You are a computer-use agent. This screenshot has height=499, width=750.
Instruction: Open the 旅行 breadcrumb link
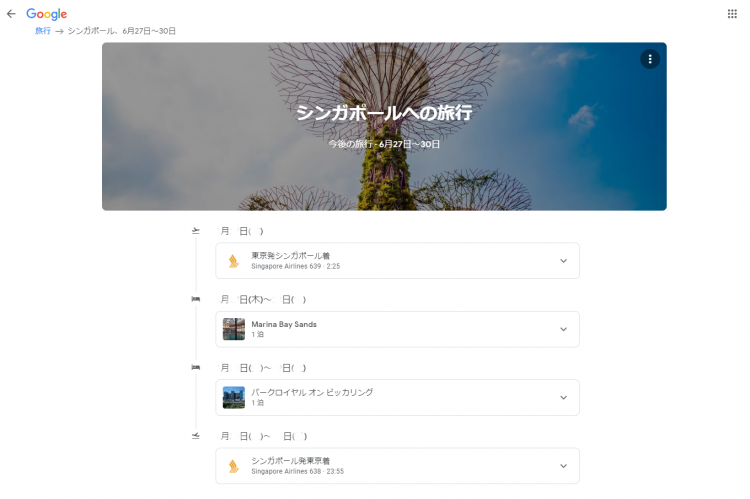(43, 31)
